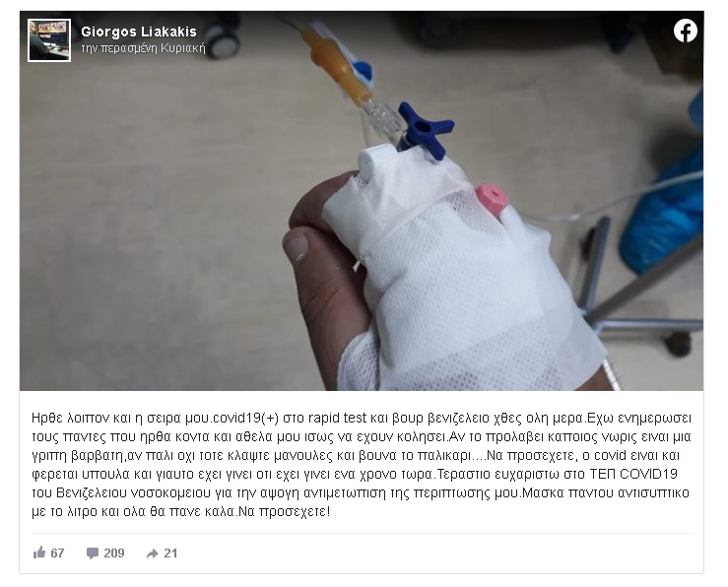This screenshot has height=587, width=728.
Task: Open the photo of the bandaged hand
Action: pyautogui.click(x=362, y=201)
